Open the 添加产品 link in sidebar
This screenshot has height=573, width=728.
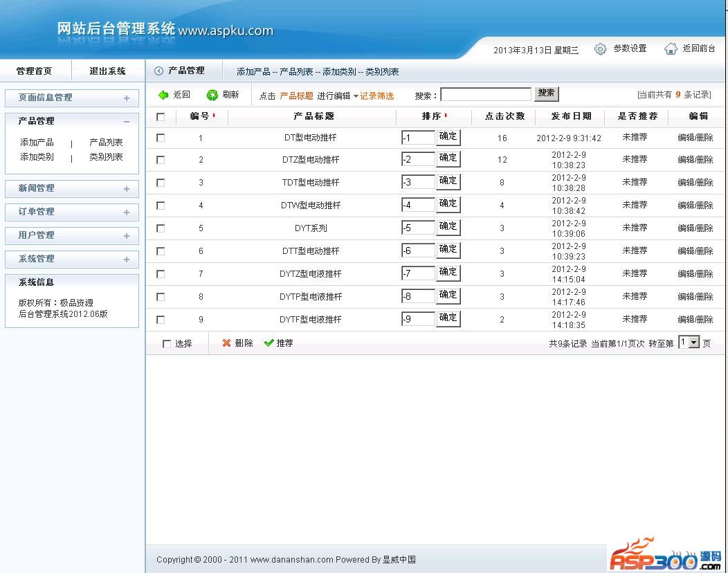pos(37,143)
